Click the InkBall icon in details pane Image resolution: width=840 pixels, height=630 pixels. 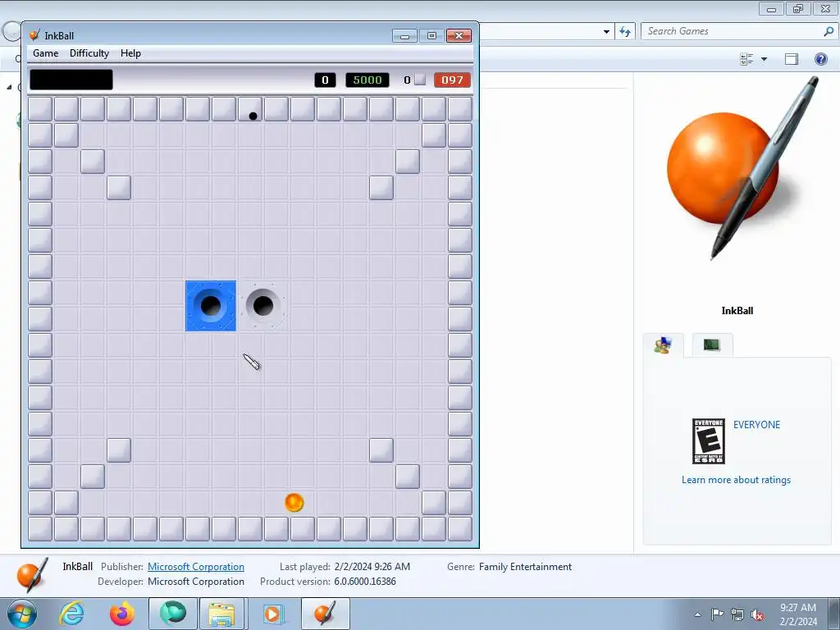click(x=32, y=575)
